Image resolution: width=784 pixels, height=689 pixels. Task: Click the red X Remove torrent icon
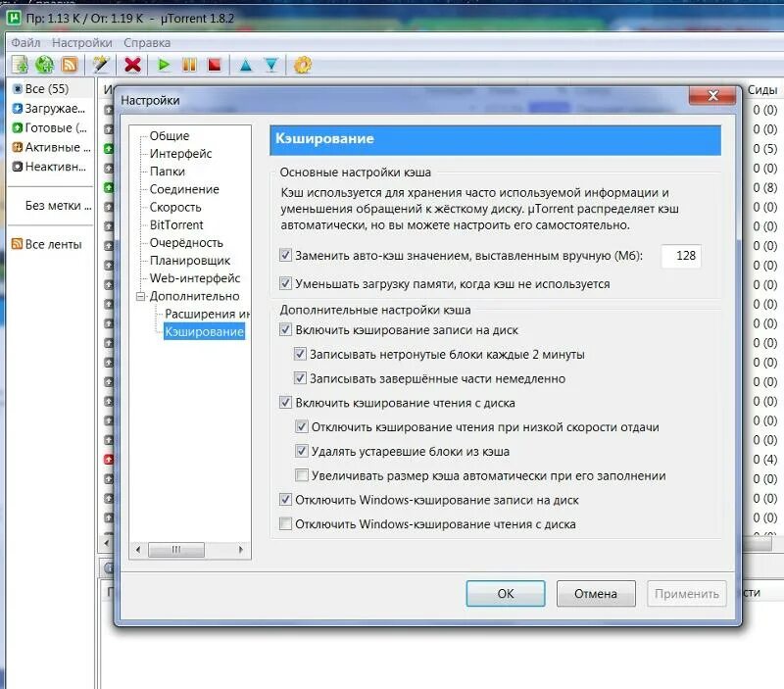(132, 65)
